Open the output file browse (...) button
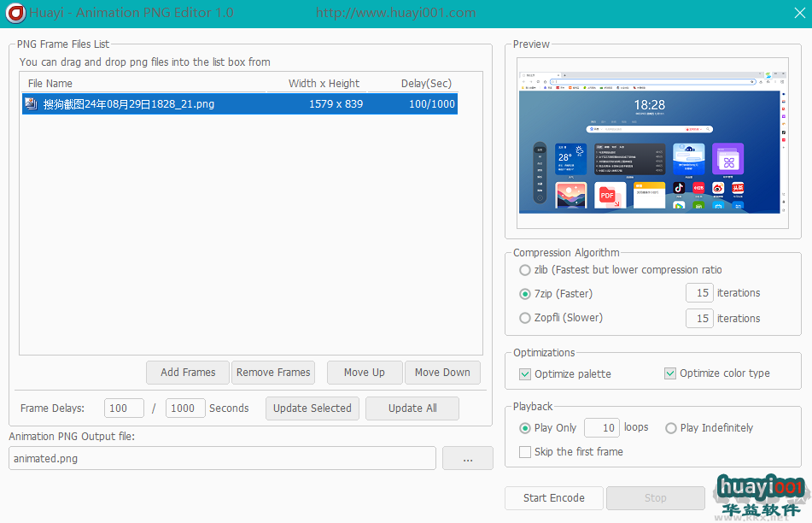 click(468, 459)
